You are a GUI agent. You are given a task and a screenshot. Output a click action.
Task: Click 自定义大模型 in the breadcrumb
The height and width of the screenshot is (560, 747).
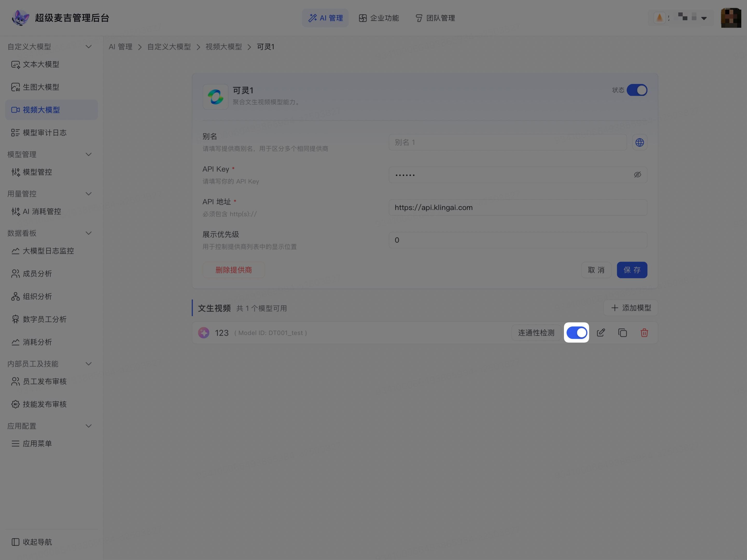(169, 47)
